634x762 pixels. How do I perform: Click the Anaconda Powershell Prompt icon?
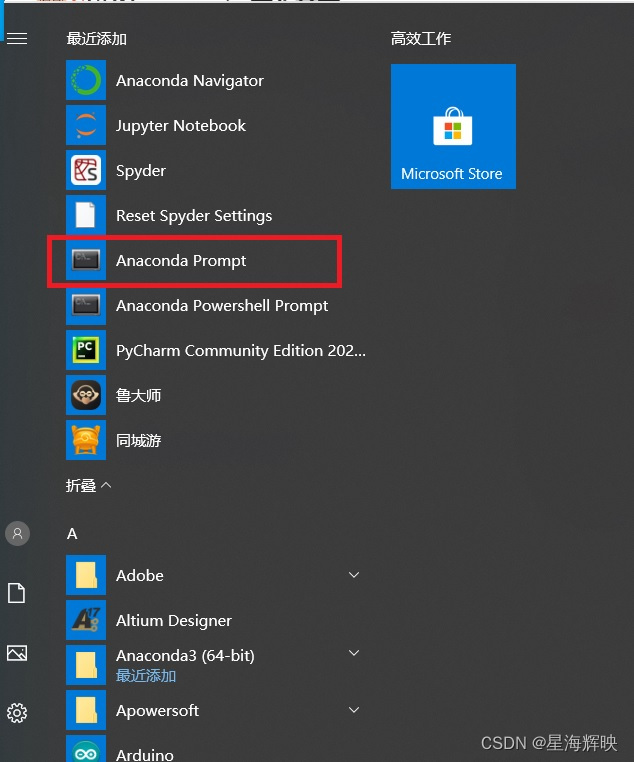point(86,305)
